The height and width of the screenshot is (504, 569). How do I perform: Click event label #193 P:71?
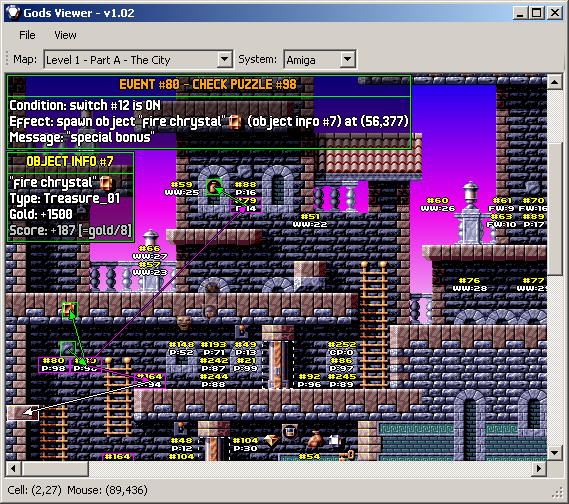[214, 348]
